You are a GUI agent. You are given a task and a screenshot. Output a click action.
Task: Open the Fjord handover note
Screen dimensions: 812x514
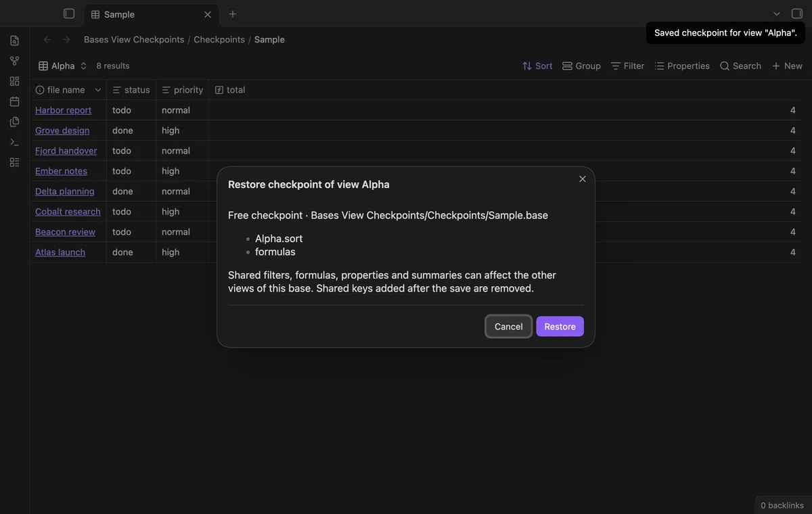(x=66, y=151)
